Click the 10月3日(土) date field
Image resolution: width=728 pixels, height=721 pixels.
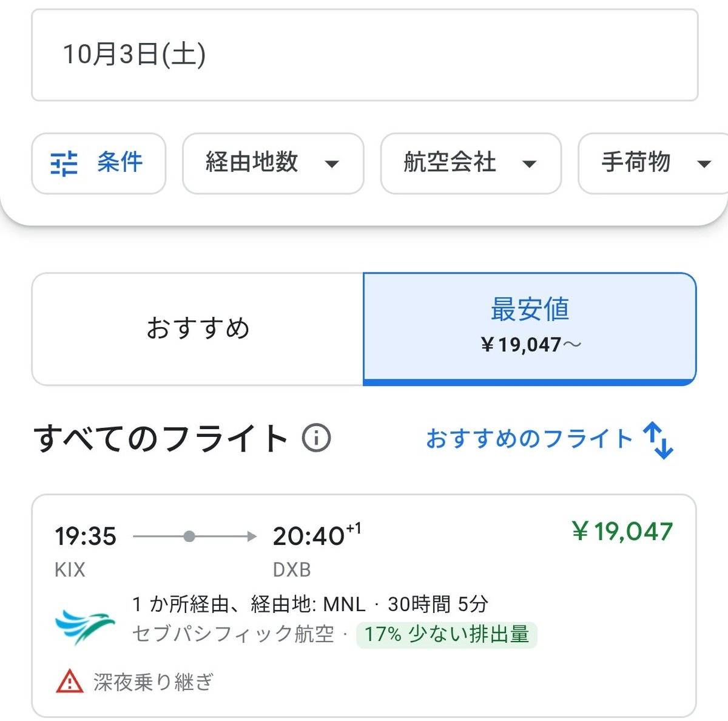pos(365,55)
